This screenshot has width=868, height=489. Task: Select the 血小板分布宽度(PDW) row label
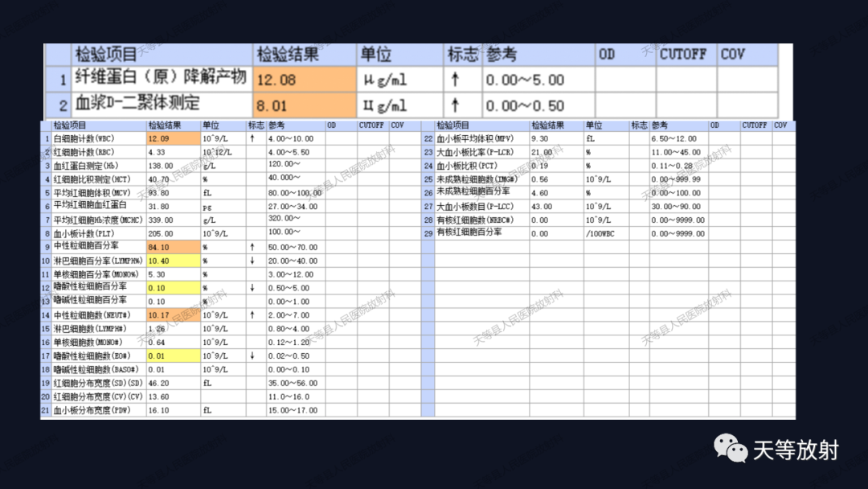click(x=92, y=410)
